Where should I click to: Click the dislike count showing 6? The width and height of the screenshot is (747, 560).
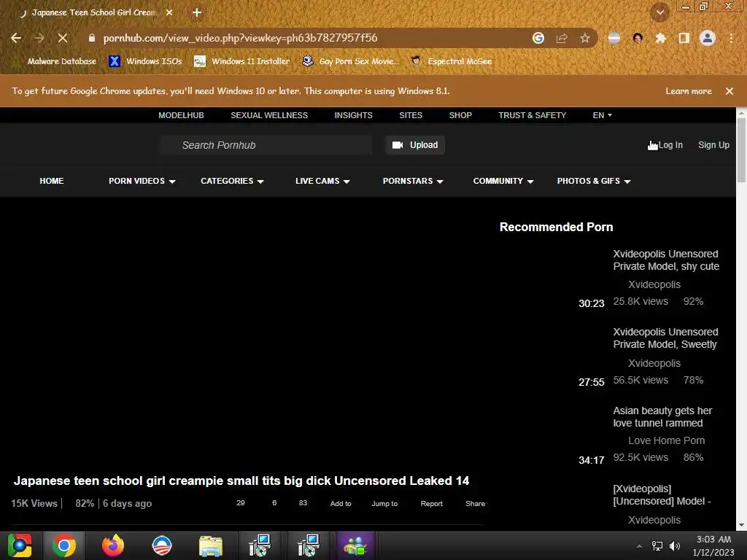point(274,503)
